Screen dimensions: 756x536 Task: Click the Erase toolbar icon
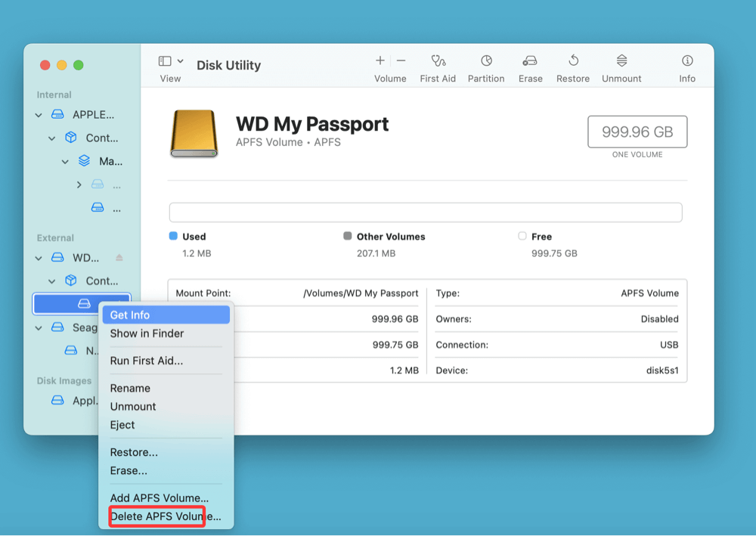click(x=530, y=67)
